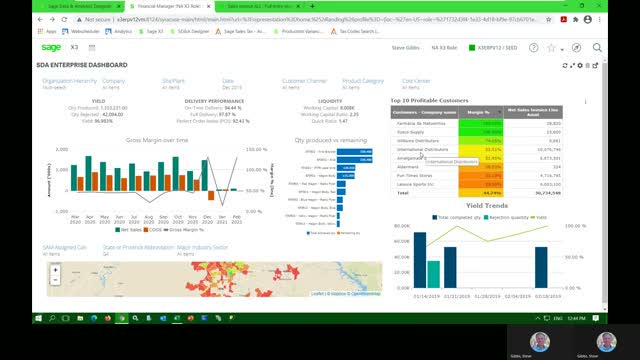Open Organization Hierarchy filter
Image resolution: width=640 pixels, height=360 pixels.
click(70, 84)
